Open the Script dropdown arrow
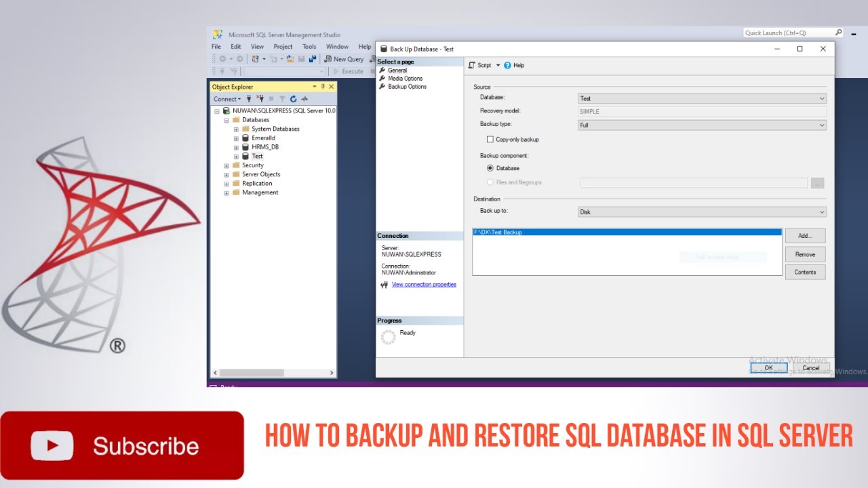The image size is (868, 488). [498, 65]
